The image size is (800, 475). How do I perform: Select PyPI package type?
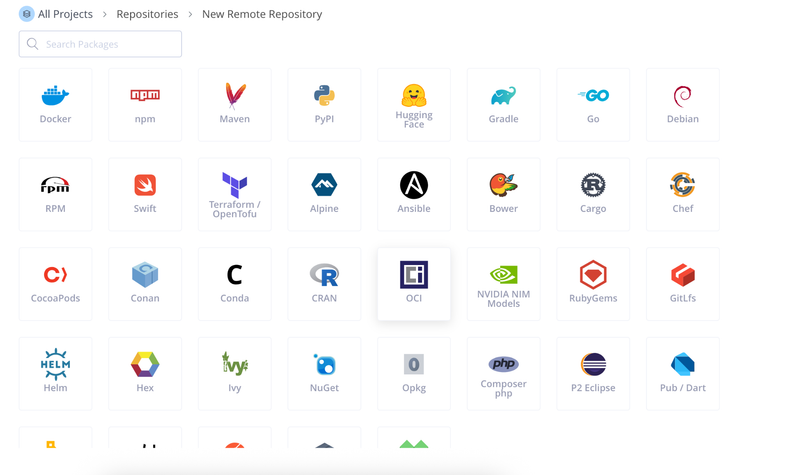click(324, 104)
